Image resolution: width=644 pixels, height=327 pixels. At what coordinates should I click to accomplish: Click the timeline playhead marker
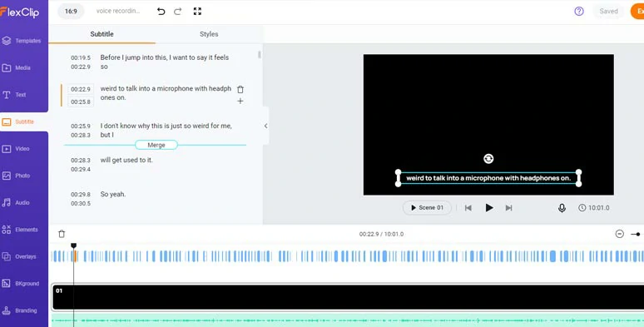73,245
